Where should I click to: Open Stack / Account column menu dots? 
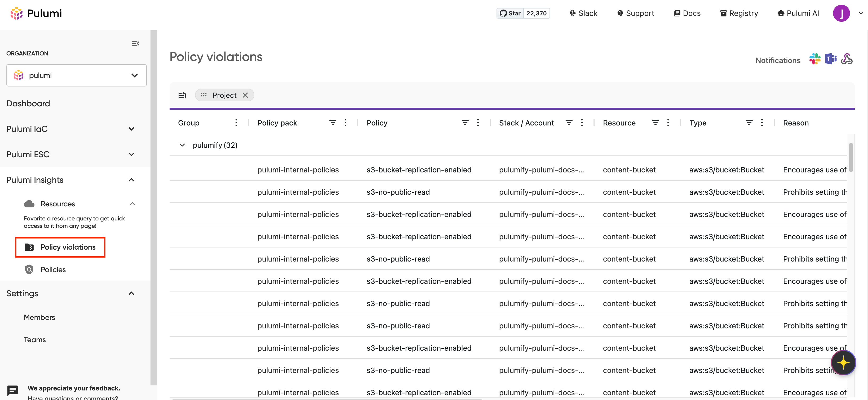[582, 123]
